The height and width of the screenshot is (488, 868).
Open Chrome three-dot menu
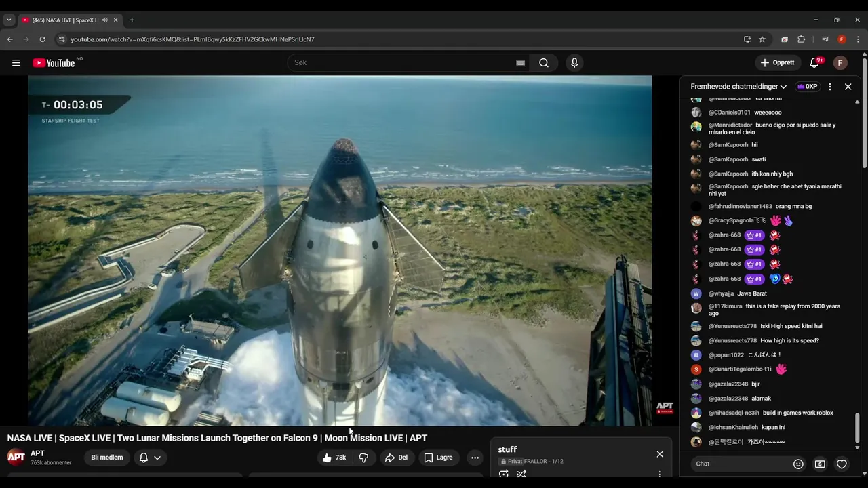pos(859,39)
